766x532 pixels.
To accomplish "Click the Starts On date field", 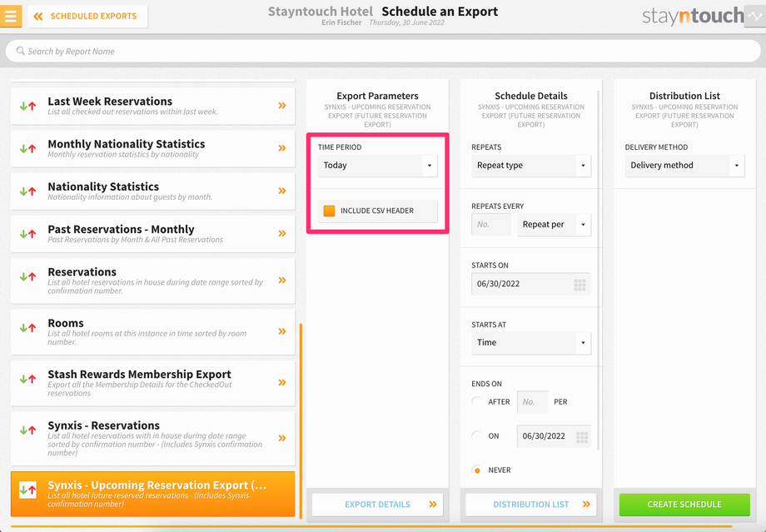I will pyautogui.click(x=531, y=284).
